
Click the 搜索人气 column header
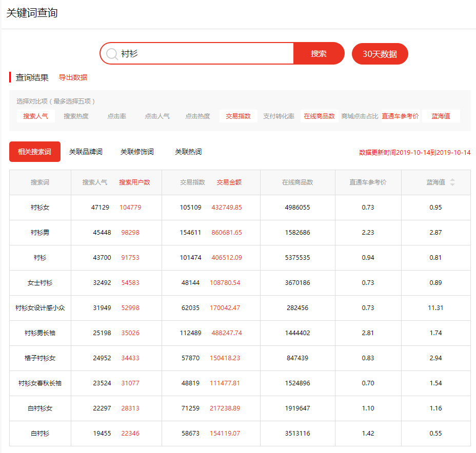[x=95, y=182]
